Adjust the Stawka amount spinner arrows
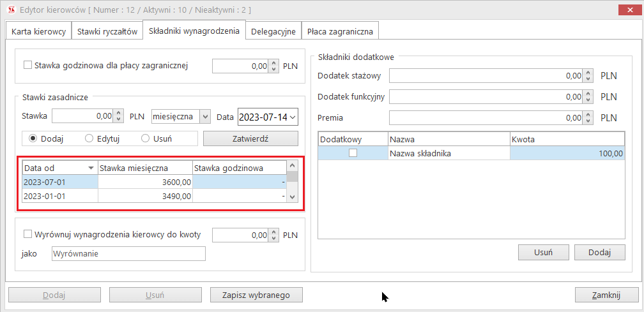644x312 pixels. 118,116
